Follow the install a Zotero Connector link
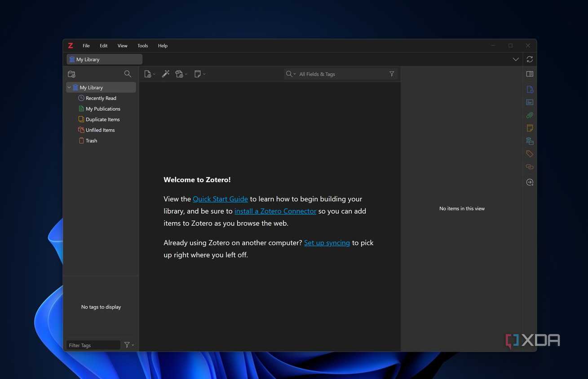Viewport: 588px width, 379px height. (x=275, y=211)
